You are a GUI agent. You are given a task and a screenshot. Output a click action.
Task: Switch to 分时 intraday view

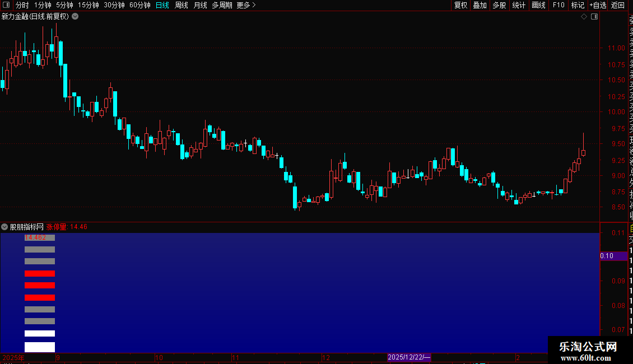click(x=22, y=5)
